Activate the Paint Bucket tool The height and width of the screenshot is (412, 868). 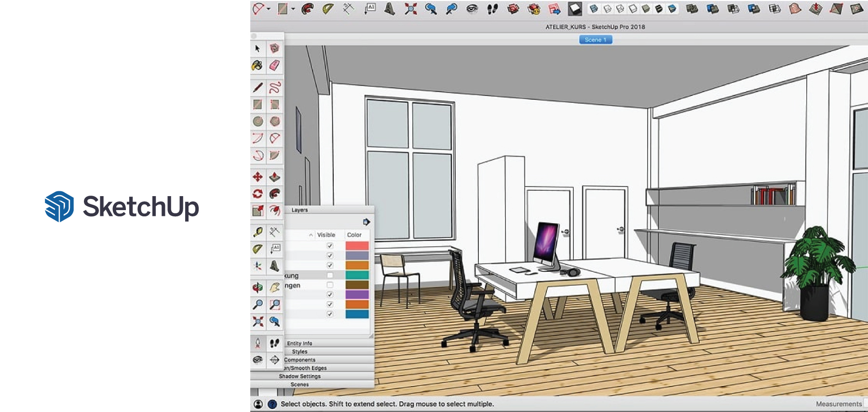[x=258, y=66]
